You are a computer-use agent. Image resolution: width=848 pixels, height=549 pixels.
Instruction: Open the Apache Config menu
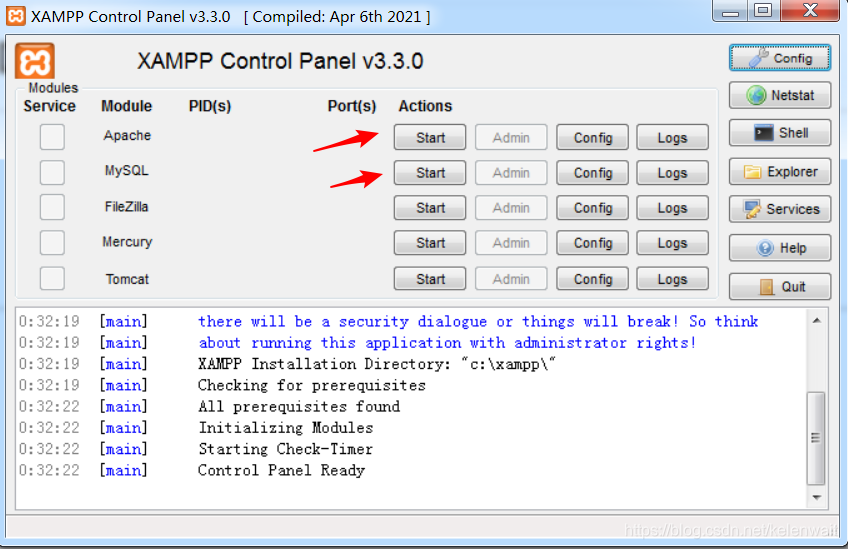click(x=593, y=137)
